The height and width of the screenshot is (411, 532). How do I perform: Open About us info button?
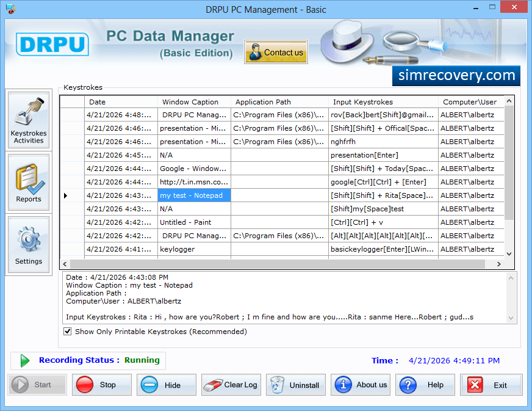361,385
